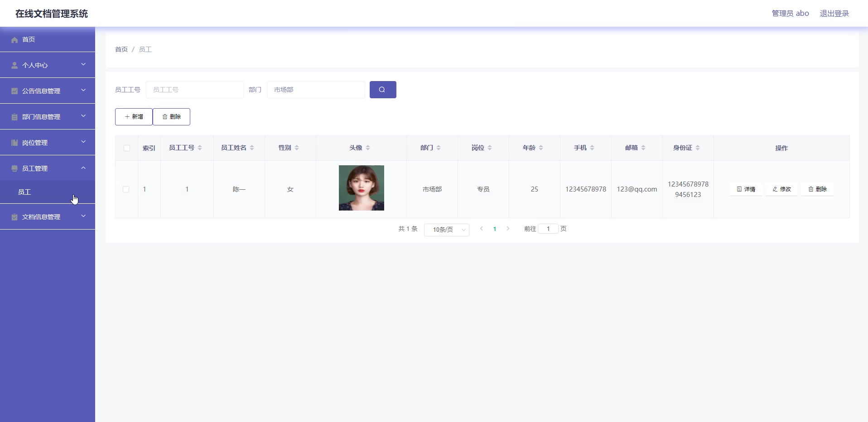
Task: Click the 修改 edit pencil icon
Action: point(775,189)
